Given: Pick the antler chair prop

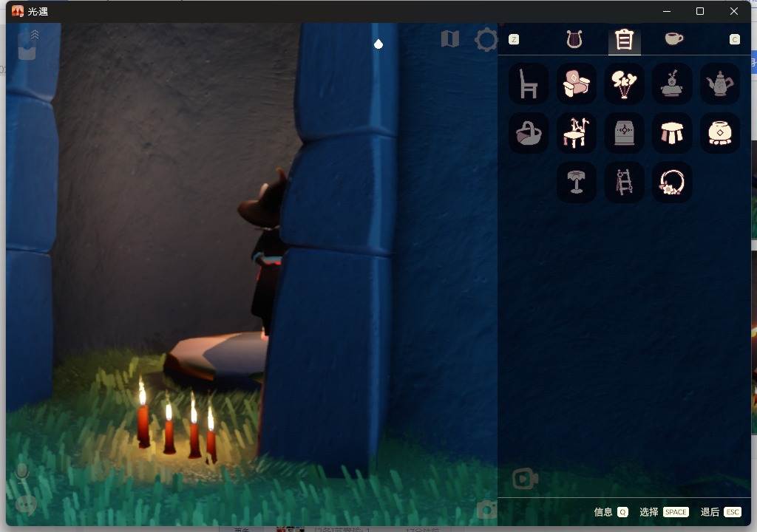Looking at the screenshot, I should (576, 133).
